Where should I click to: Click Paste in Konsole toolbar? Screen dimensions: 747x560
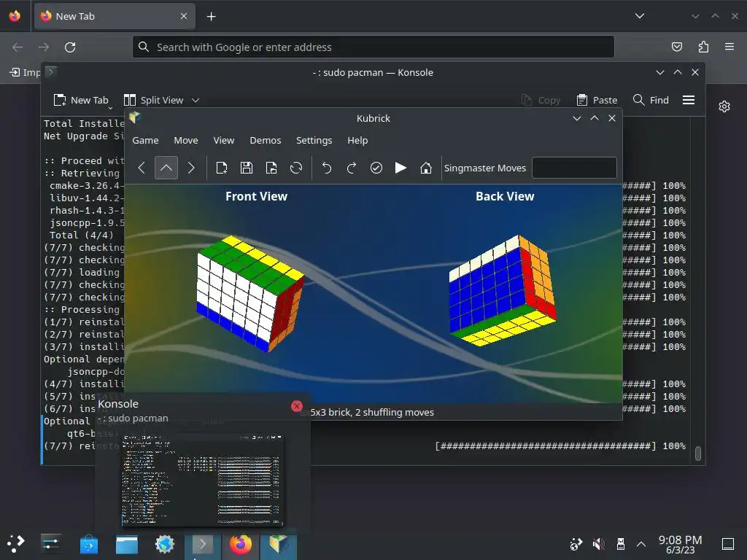pos(597,100)
